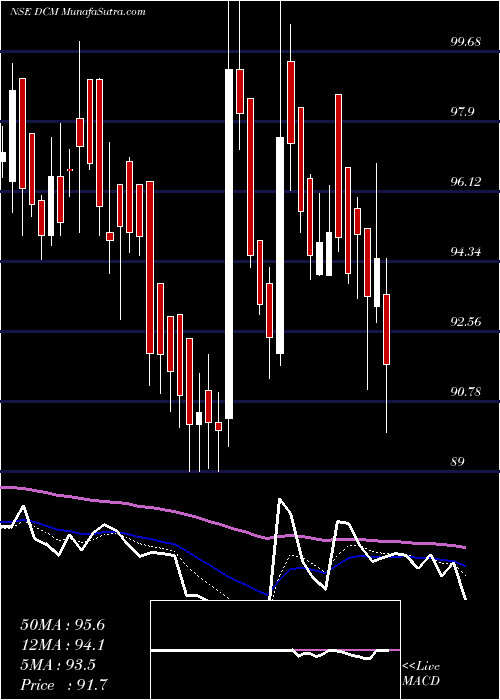
Task: Click the Price : 91.7 readout
Action: [x=64, y=685]
